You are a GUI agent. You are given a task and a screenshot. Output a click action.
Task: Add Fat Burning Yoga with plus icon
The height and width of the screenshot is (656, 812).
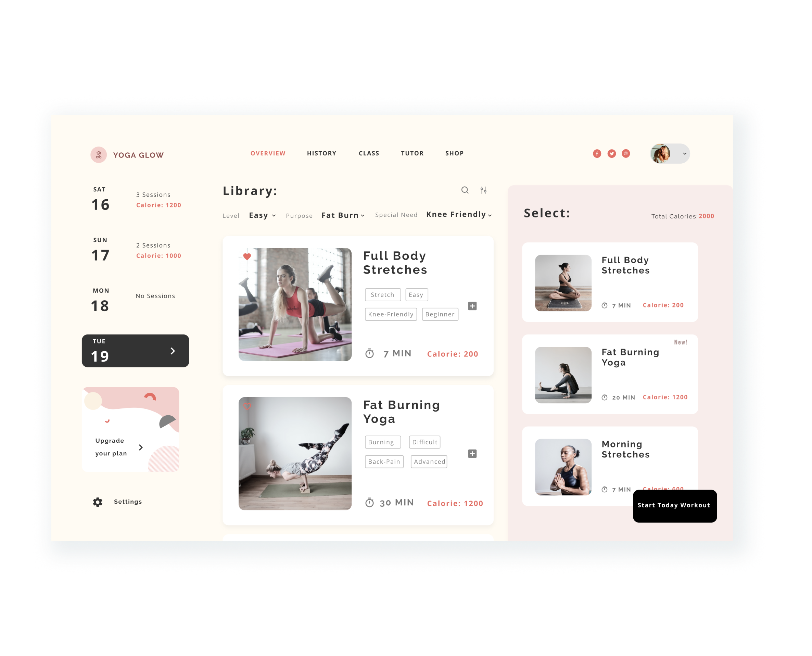[x=472, y=453]
